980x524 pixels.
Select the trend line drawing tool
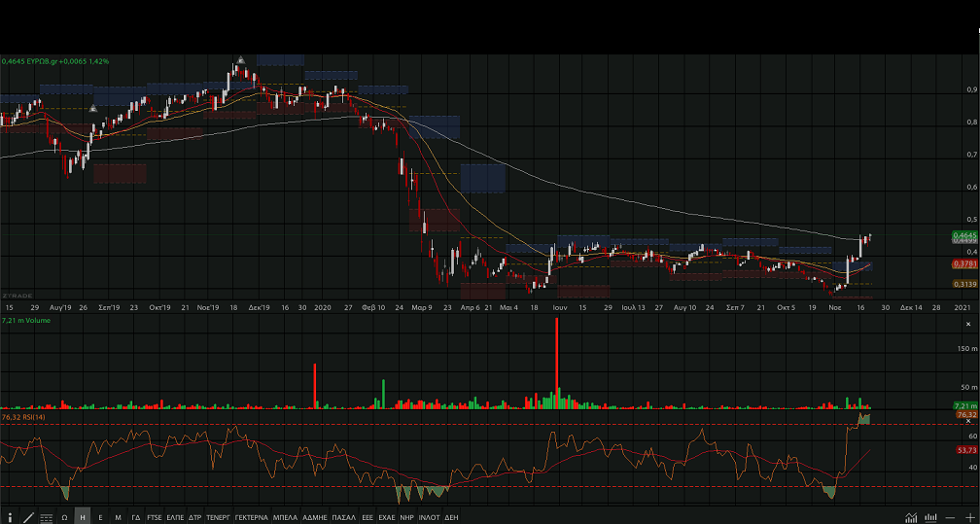pyautogui.click(x=28, y=517)
